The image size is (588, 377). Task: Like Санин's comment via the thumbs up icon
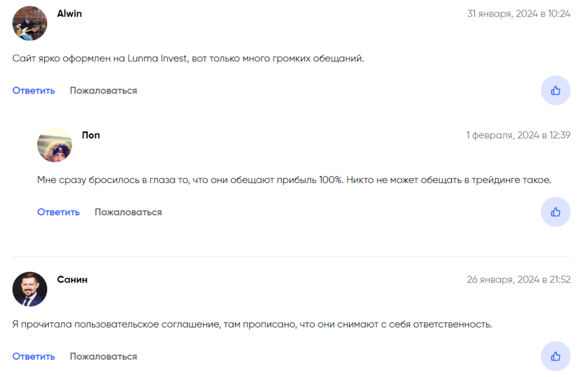tap(555, 356)
